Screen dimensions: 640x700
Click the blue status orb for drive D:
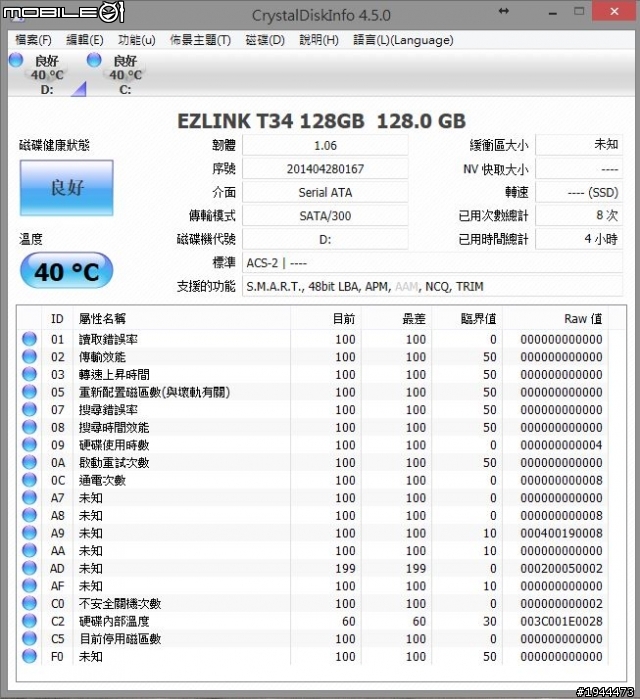click(x=16, y=60)
